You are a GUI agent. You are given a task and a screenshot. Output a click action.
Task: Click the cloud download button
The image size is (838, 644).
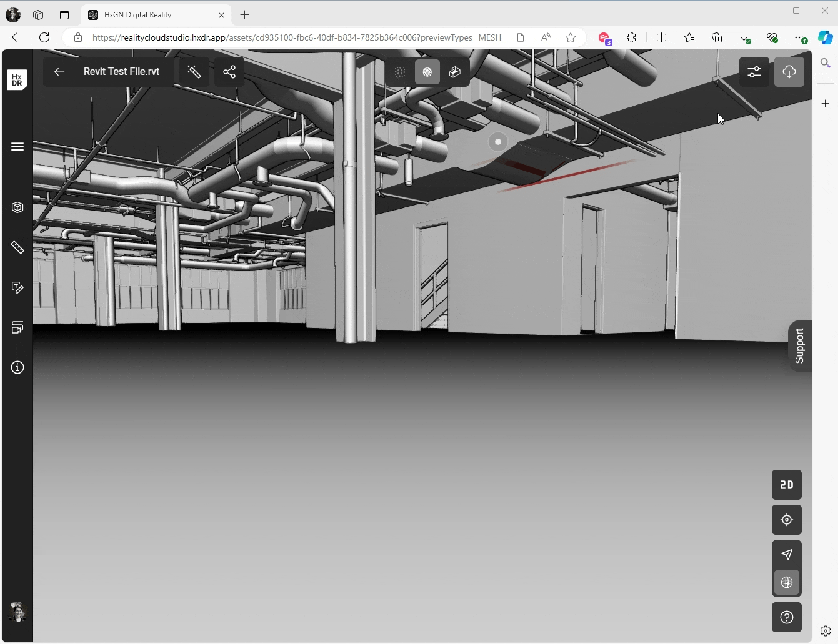[x=789, y=72]
